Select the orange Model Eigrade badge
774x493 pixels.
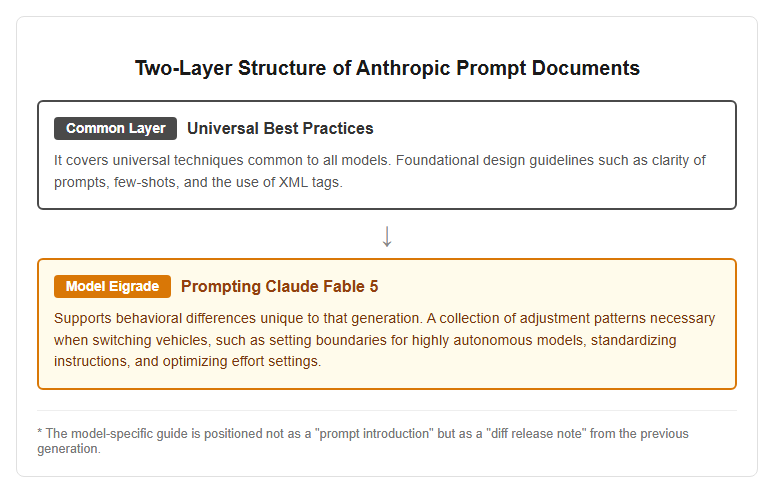click(113, 286)
